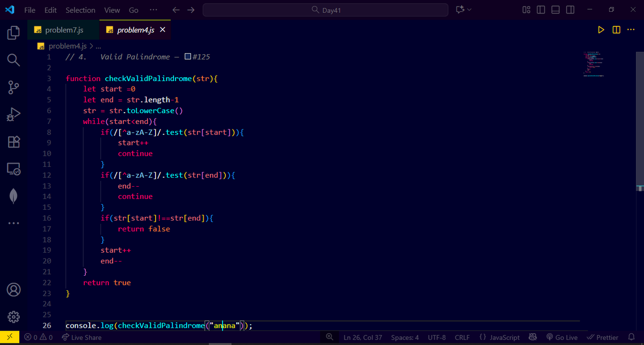Screen dimensions: 644x345
Task: Click the Accounts profile icon
Action: [x=14, y=289]
